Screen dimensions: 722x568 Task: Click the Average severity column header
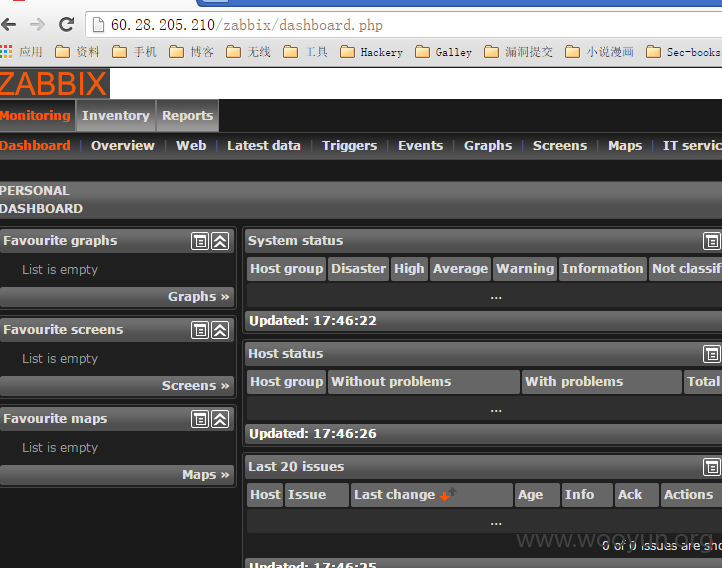460,269
